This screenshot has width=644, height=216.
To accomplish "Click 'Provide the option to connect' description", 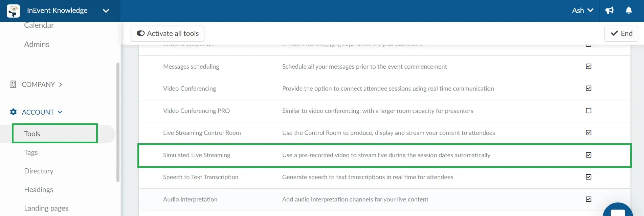I will 388,89.
